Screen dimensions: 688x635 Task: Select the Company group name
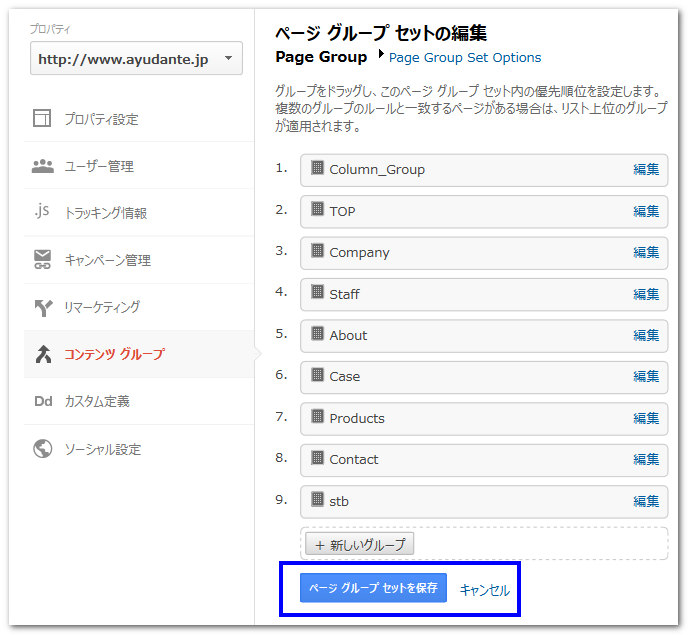pyautogui.click(x=359, y=253)
